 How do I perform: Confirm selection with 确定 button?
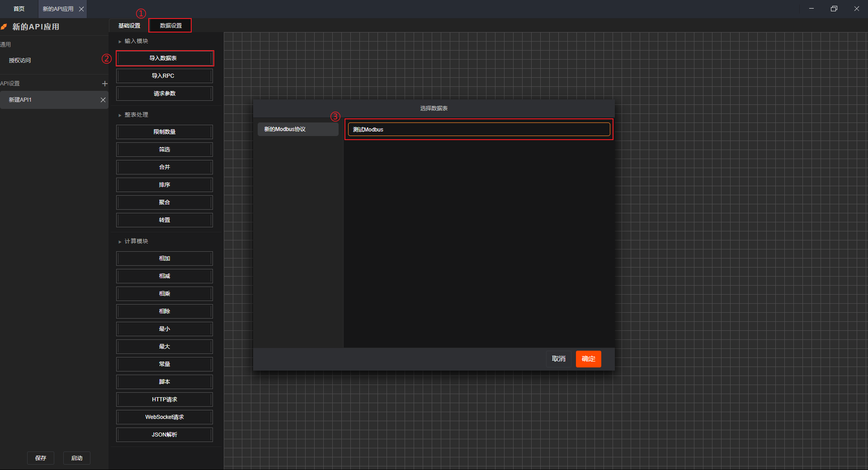click(x=588, y=359)
